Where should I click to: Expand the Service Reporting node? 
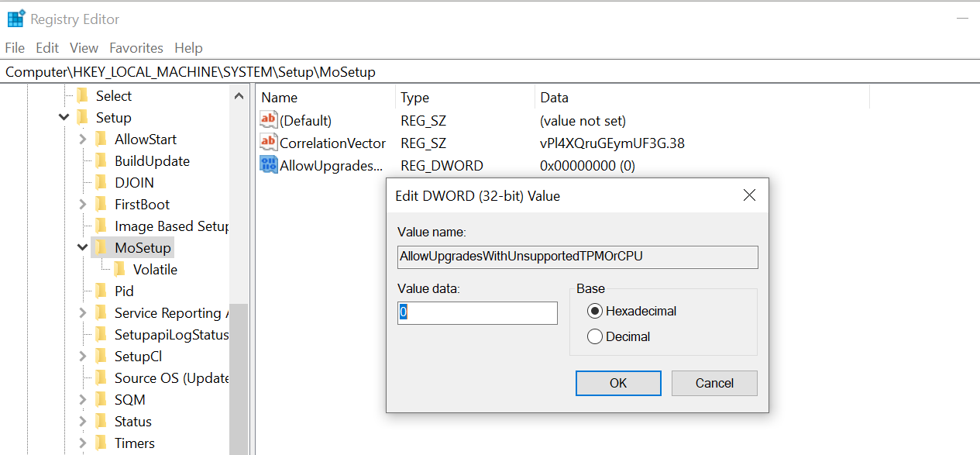coord(82,312)
